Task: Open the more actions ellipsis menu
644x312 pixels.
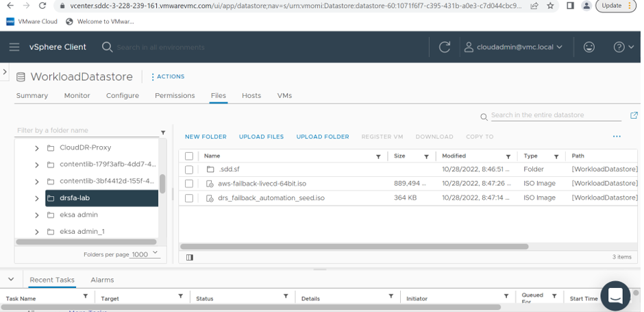Action: tap(617, 136)
